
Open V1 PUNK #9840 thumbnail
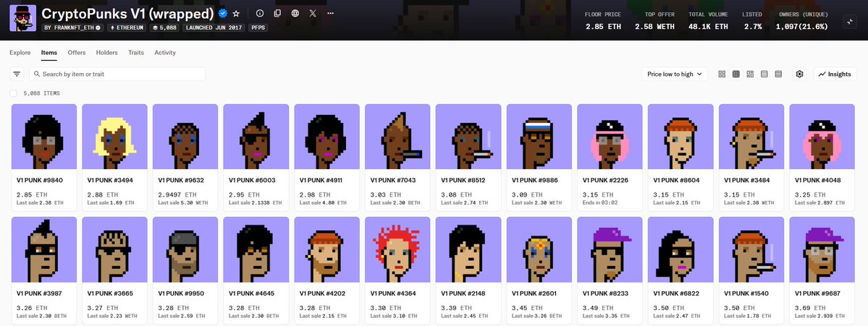[x=43, y=137]
